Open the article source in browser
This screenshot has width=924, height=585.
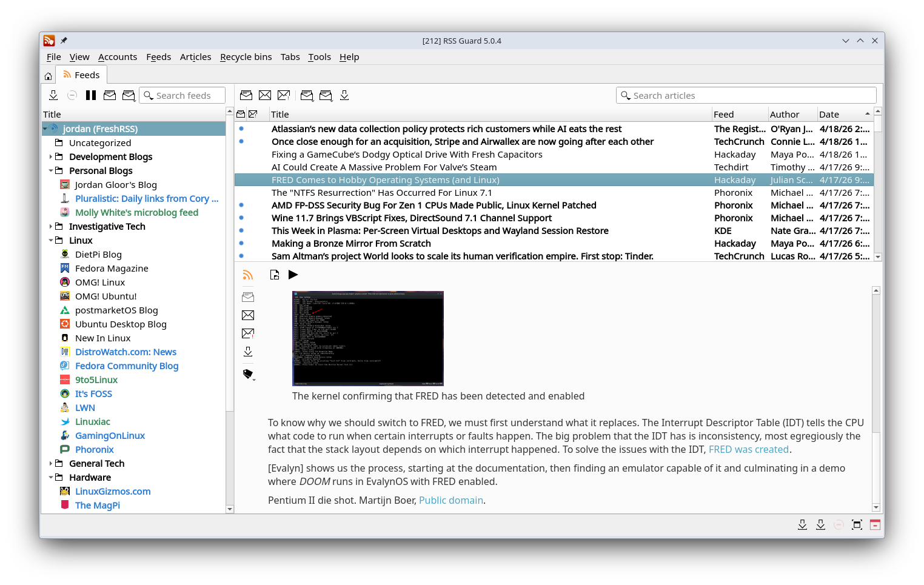point(275,275)
